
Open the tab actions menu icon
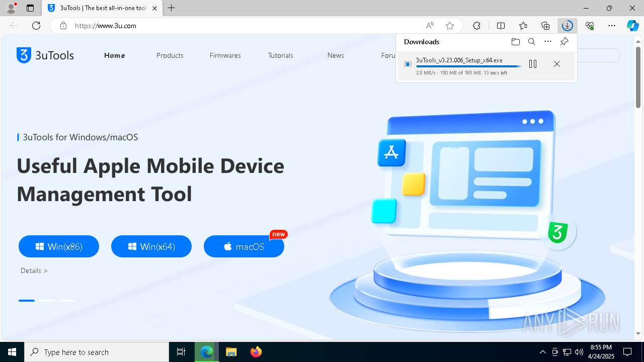(30, 8)
